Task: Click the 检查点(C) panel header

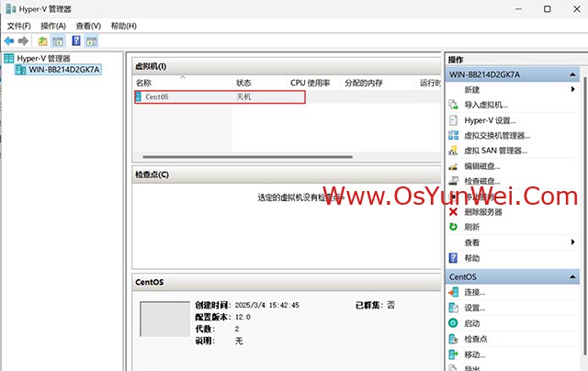Action: [287, 174]
